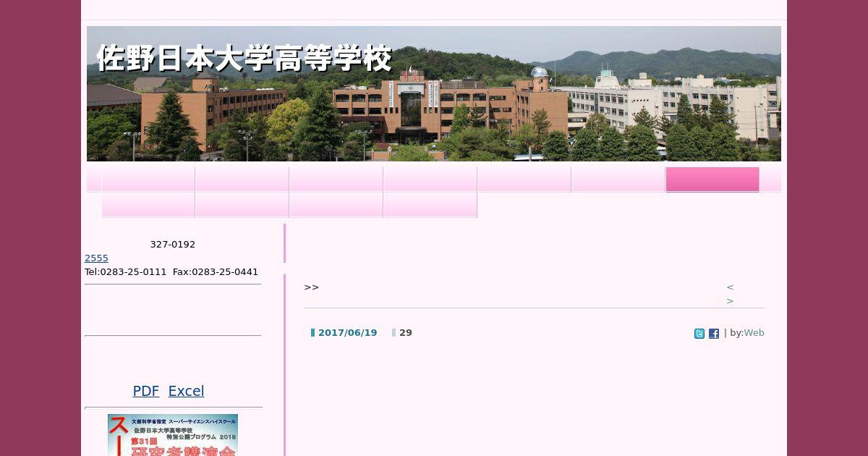Click the "Fax:0283-25-0441" text
The width and height of the screenshot is (868, 456).
click(216, 272)
